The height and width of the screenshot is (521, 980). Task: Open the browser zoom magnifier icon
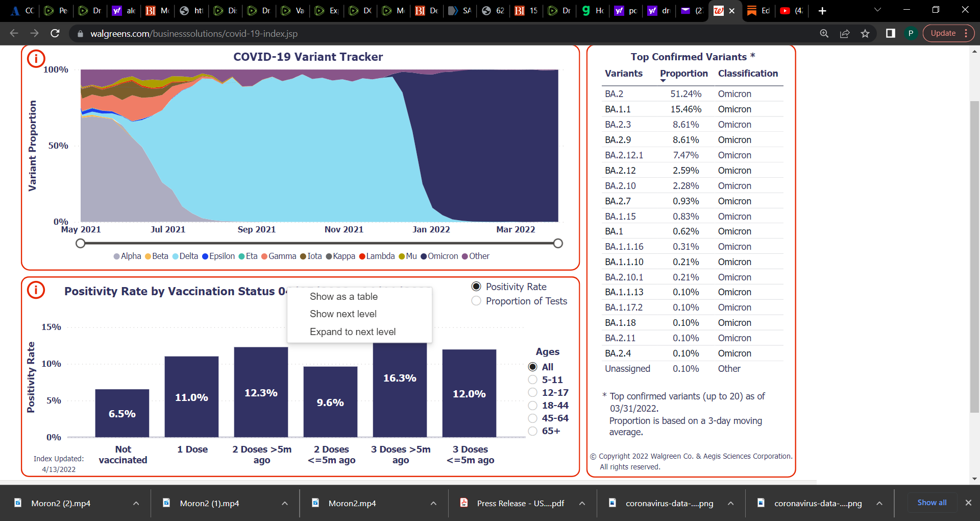pyautogui.click(x=824, y=33)
